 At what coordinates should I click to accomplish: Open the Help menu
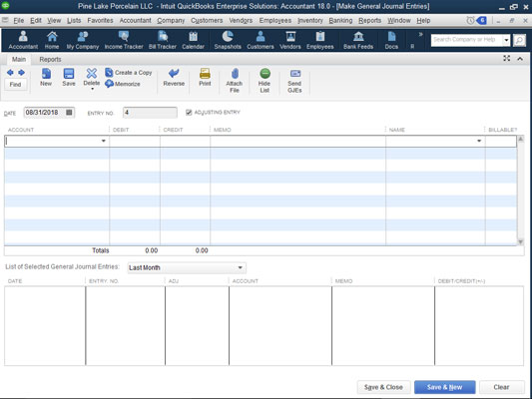(x=423, y=20)
